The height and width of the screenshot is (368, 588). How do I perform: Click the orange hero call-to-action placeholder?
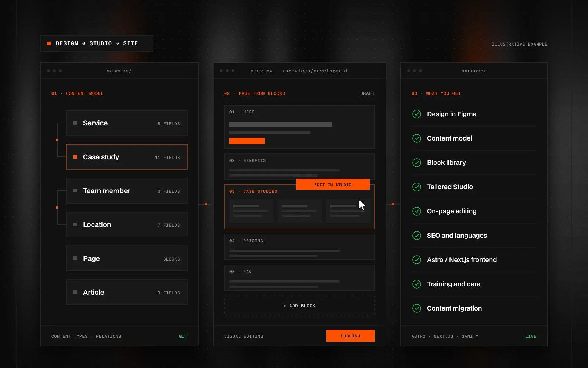(x=247, y=141)
